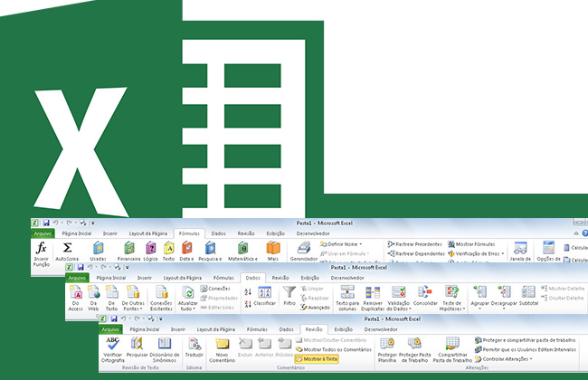
Task: Click Avançado filter button
Action: (x=315, y=308)
